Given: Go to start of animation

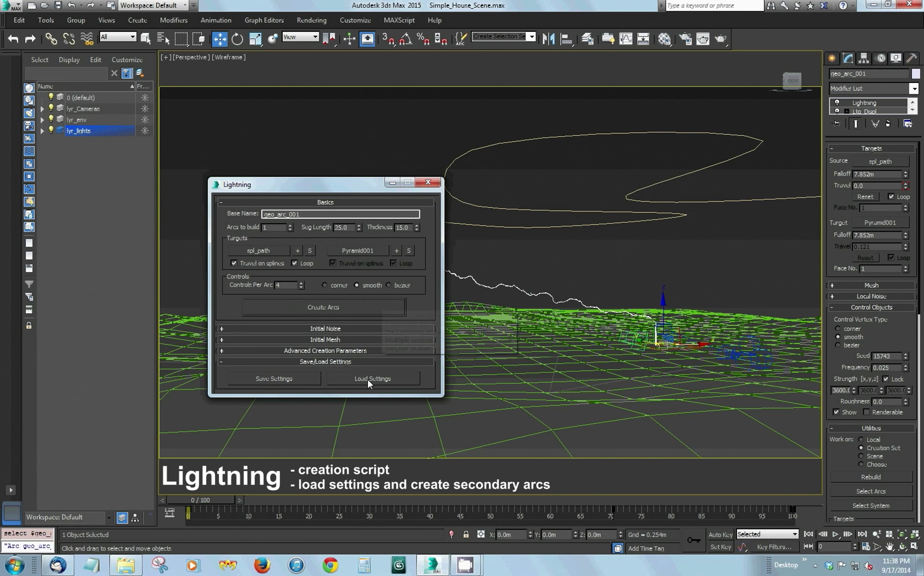Looking at the screenshot, I should (808, 534).
